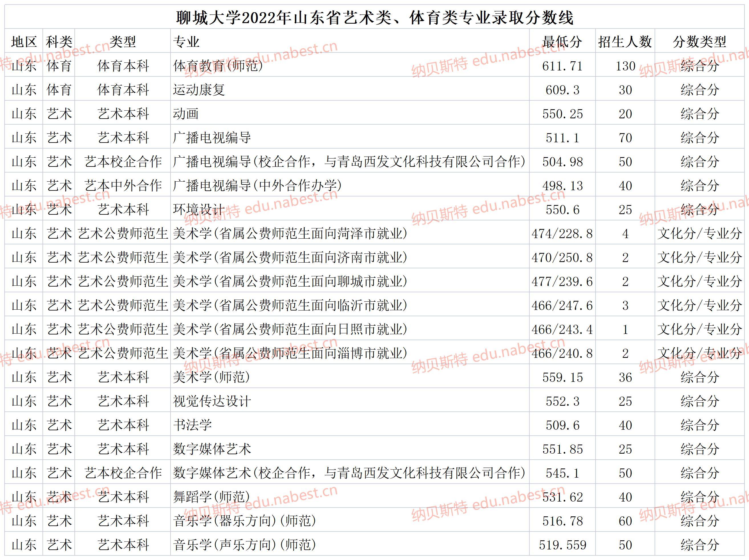
Task: Click the score 611.71
Action: click(562, 66)
